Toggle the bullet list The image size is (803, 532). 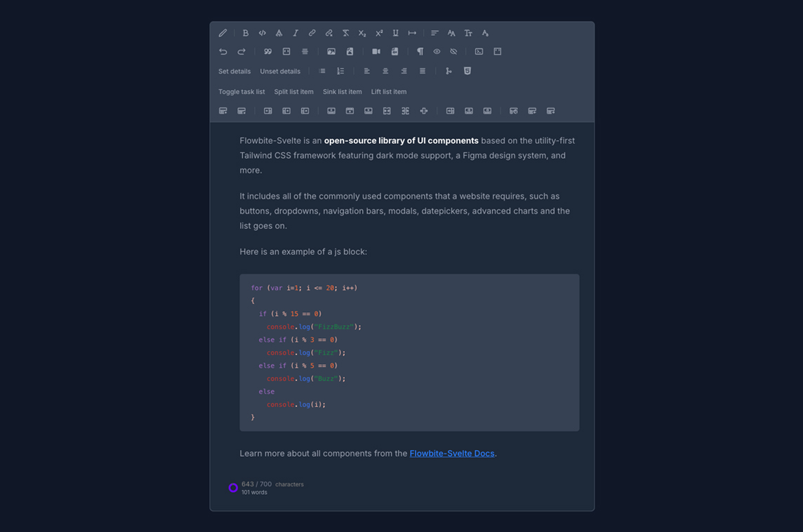point(322,71)
